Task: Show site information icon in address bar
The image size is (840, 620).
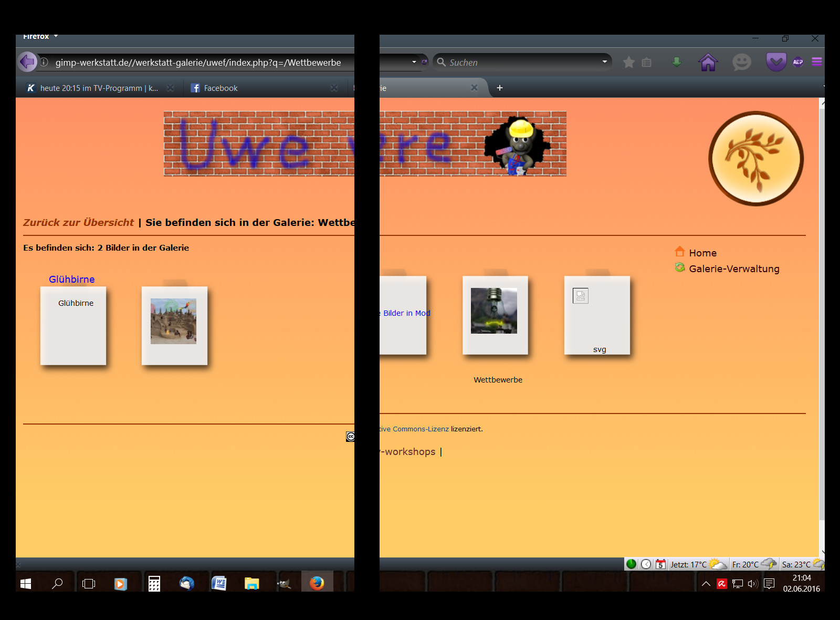Action: tap(45, 62)
